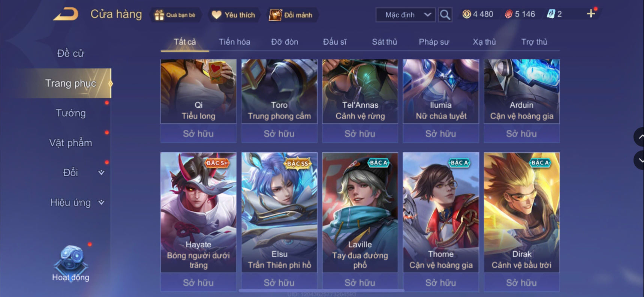Select Tướng in the sidebar
Screen dimensions: 644x297
[71, 113]
